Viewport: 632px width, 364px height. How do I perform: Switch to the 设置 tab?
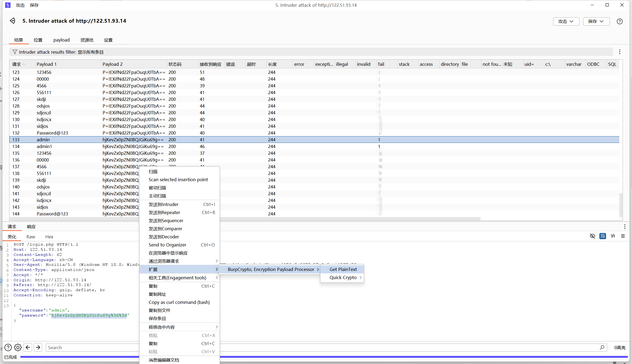pos(108,40)
